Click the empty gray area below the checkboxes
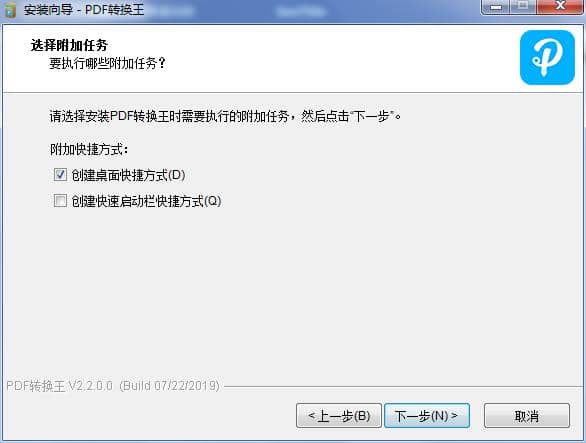 pyautogui.click(x=292, y=292)
